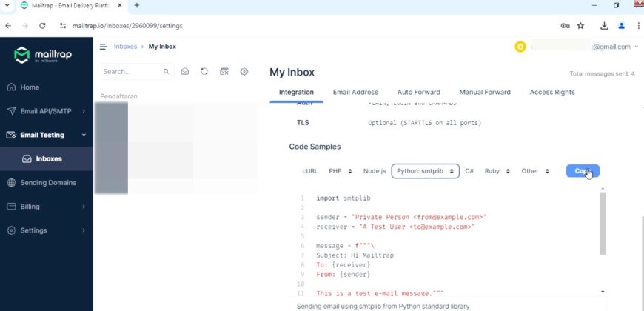Click the Sending Domains globe icon
The height and width of the screenshot is (311, 644).
click(x=12, y=182)
